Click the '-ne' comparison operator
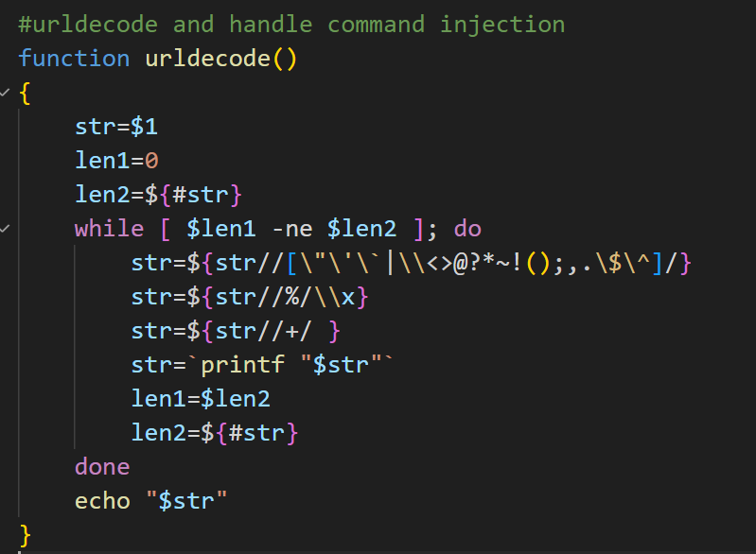 point(290,229)
